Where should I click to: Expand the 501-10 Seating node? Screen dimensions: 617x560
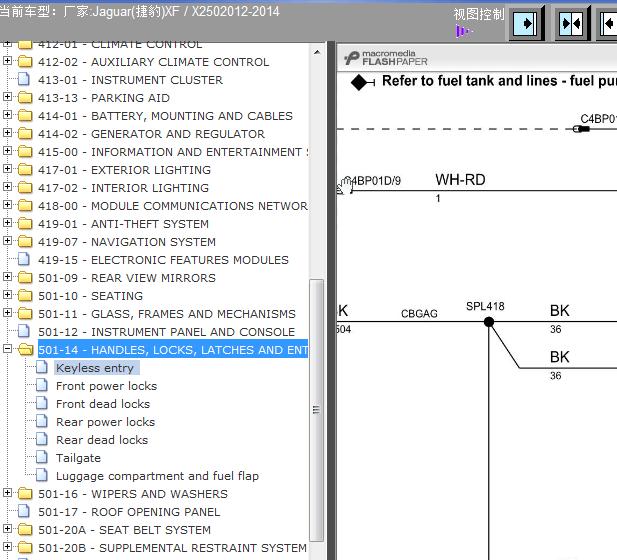[x=7, y=295]
